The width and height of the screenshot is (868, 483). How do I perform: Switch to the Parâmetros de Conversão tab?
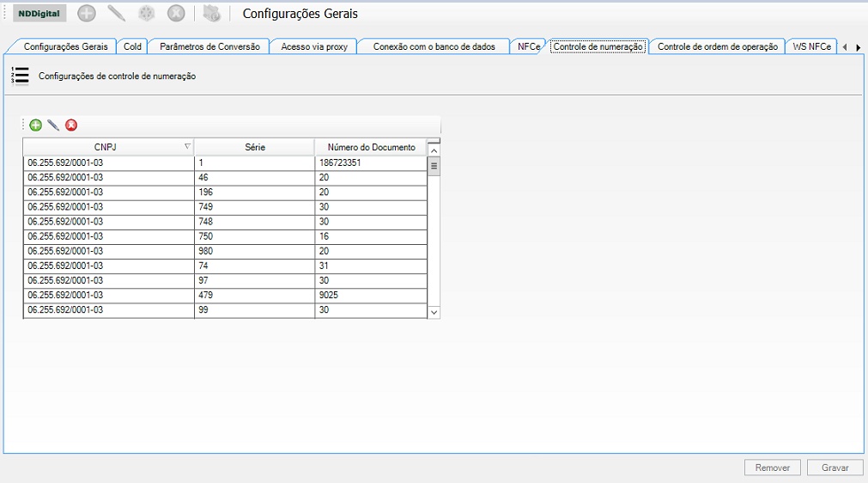(x=209, y=46)
